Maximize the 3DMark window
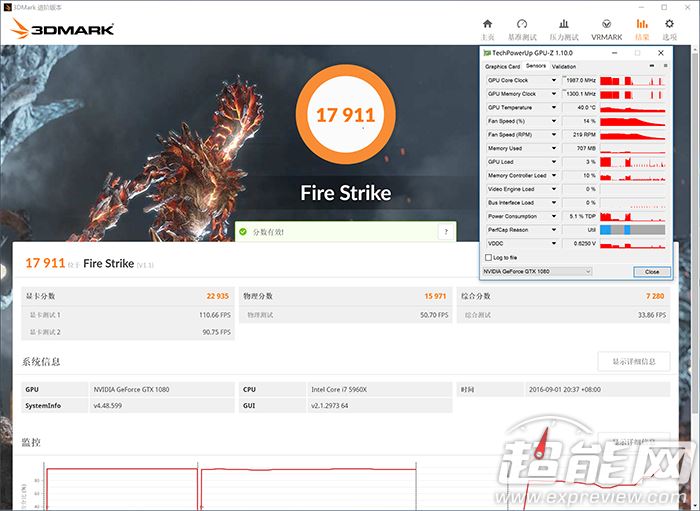Image resolution: width=700 pixels, height=511 pixels. pos(664,7)
